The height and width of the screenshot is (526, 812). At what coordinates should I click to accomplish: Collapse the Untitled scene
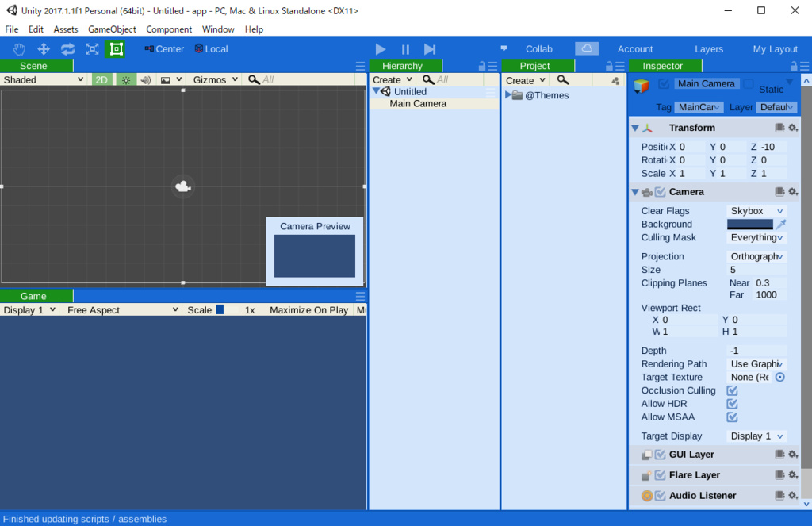tap(376, 91)
